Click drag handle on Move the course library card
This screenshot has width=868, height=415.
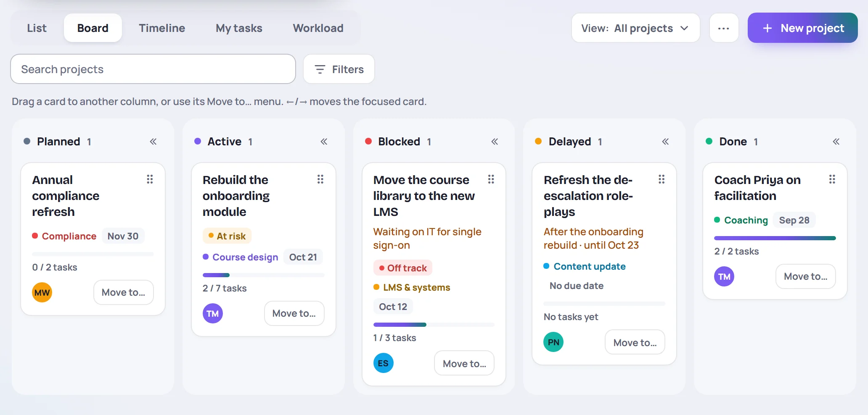491,179
